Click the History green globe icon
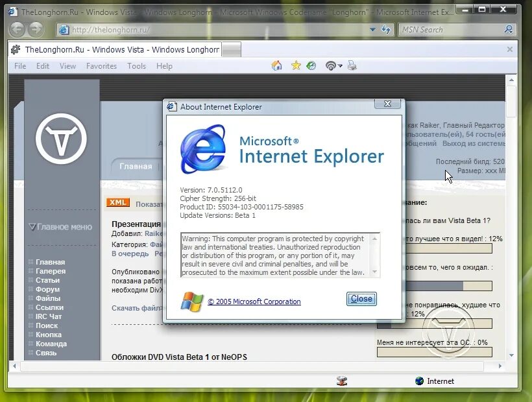Image resolution: width=532 pixels, height=402 pixels. pos(311,65)
